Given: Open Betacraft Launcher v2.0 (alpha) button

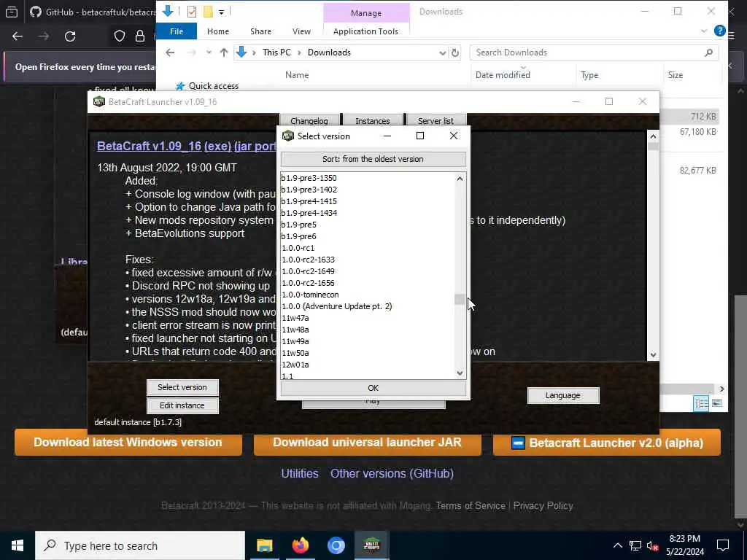Looking at the screenshot, I should point(607,443).
